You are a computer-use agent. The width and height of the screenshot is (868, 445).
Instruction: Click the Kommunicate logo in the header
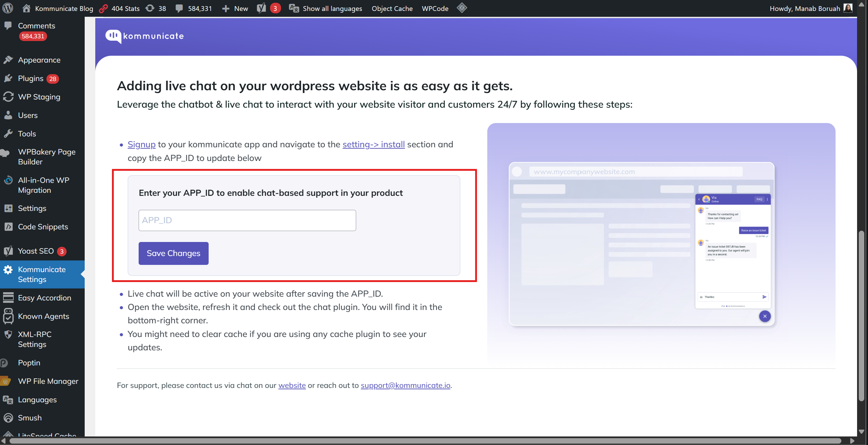tap(144, 36)
